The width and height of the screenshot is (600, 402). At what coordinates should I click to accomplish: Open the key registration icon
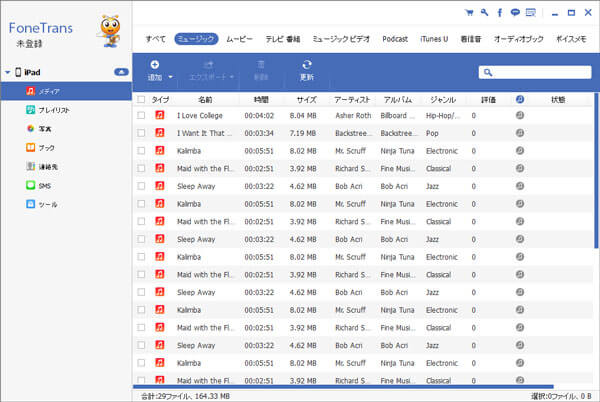[x=484, y=12]
